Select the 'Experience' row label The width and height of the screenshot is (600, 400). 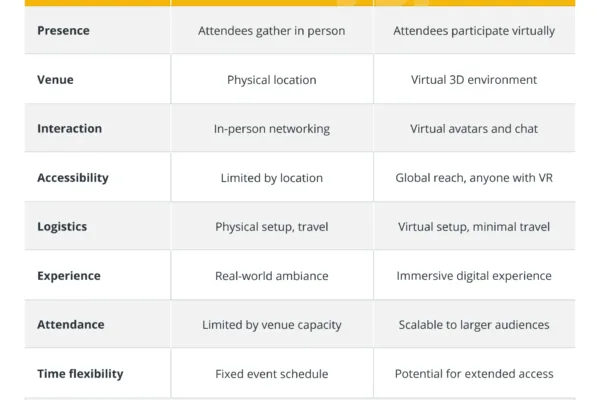[68, 276]
